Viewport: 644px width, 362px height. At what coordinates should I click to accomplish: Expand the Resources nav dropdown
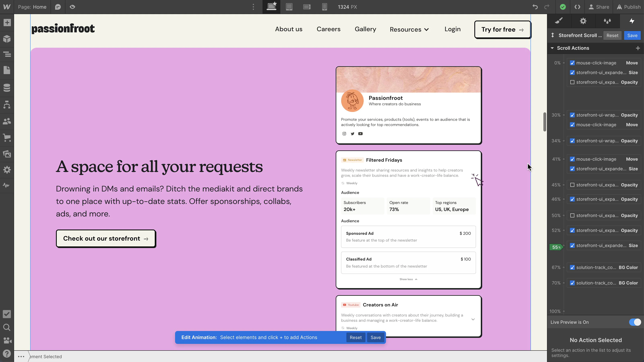pos(409,30)
